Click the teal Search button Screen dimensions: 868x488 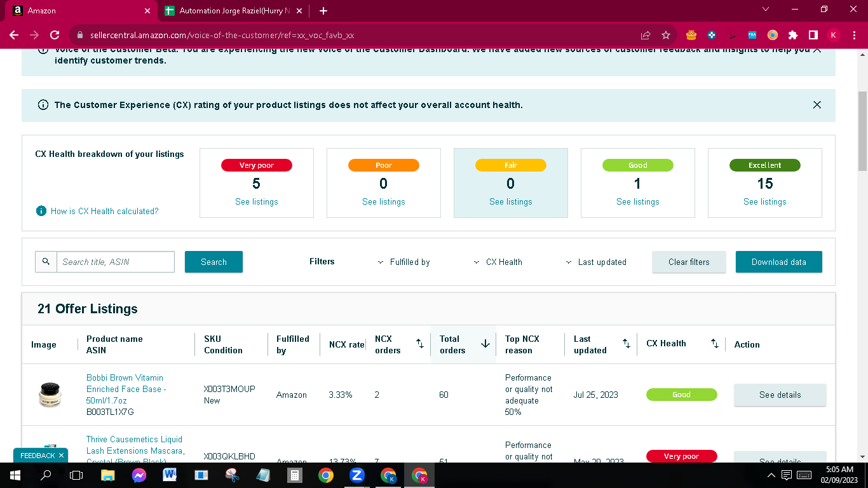[x=214, y=262]
